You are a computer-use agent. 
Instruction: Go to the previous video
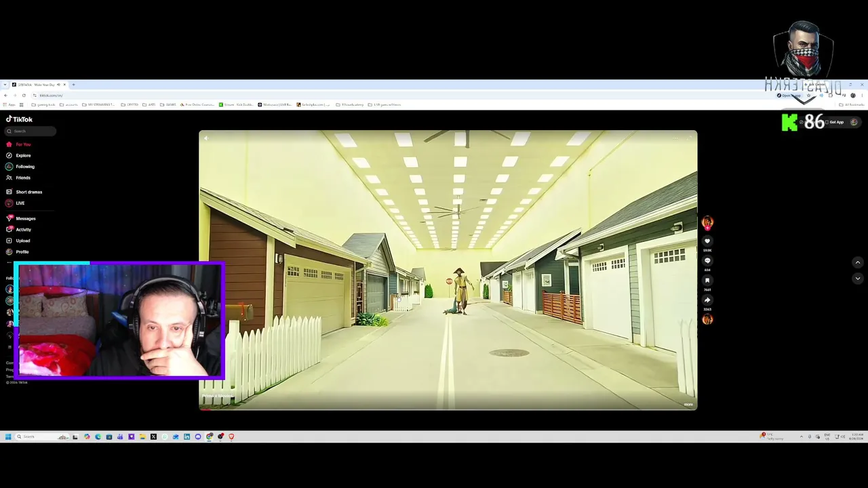(x=857, y=262)
